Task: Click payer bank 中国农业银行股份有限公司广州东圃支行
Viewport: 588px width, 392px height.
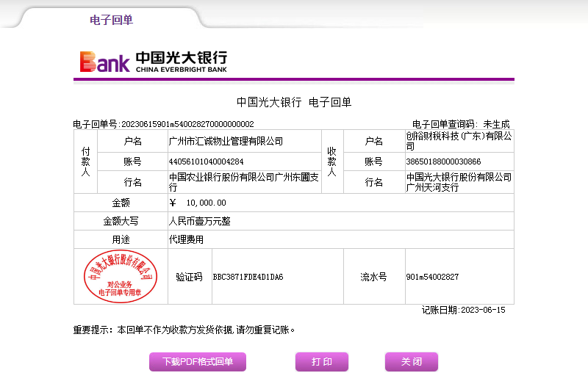Action: coord(244,182)
